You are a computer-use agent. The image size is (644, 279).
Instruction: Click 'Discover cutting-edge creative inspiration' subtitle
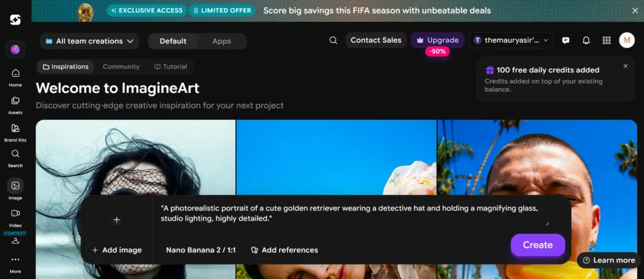160,106
